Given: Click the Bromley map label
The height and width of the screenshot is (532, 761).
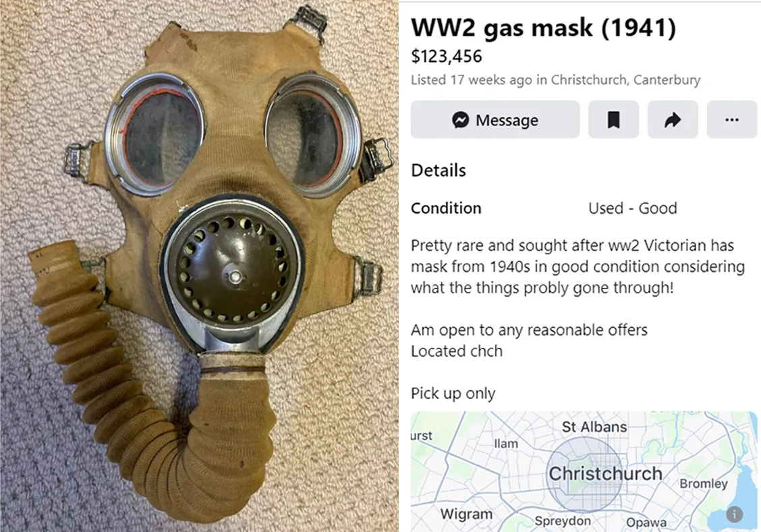Looking at the screenshot, I should tap(704, 483).
